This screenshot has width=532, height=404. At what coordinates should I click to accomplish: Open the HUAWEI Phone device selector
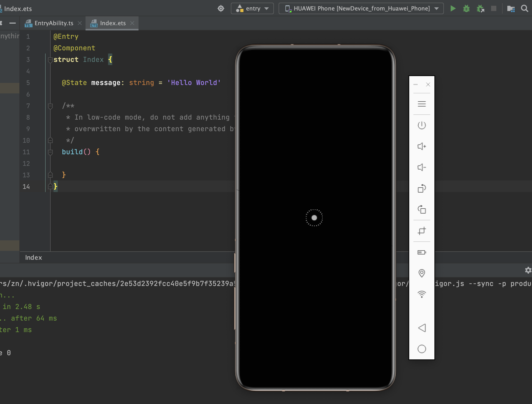point(361,8)
